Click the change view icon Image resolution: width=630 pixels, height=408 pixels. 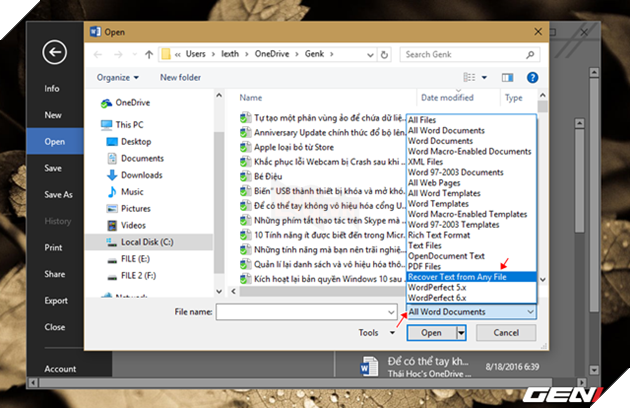470,77
